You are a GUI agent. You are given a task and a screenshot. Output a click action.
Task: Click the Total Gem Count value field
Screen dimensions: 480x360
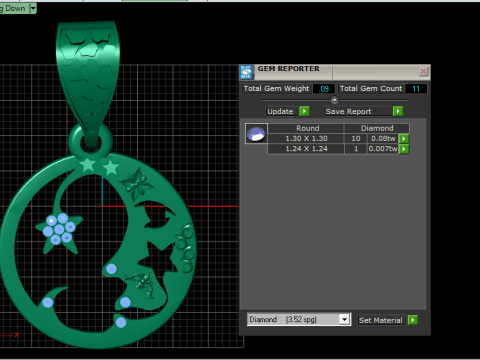pyautogui.click(x=416, y=89)
